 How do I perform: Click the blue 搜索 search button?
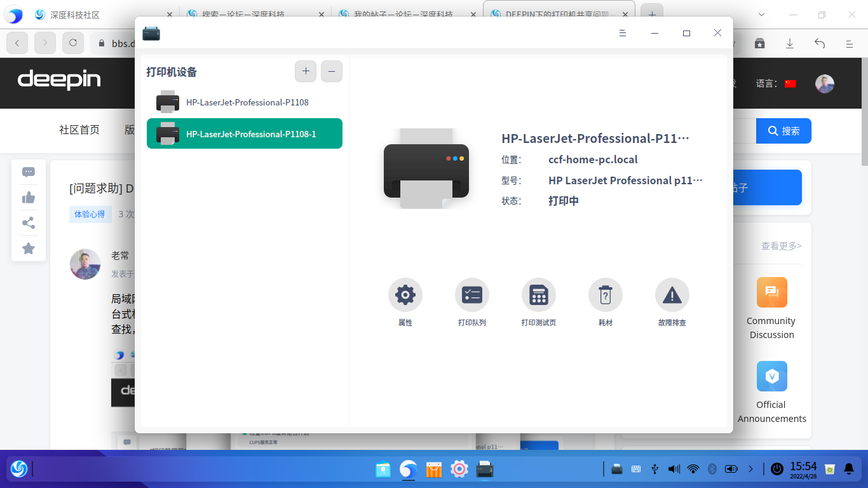pyautogui.click(x=783, y=131)
